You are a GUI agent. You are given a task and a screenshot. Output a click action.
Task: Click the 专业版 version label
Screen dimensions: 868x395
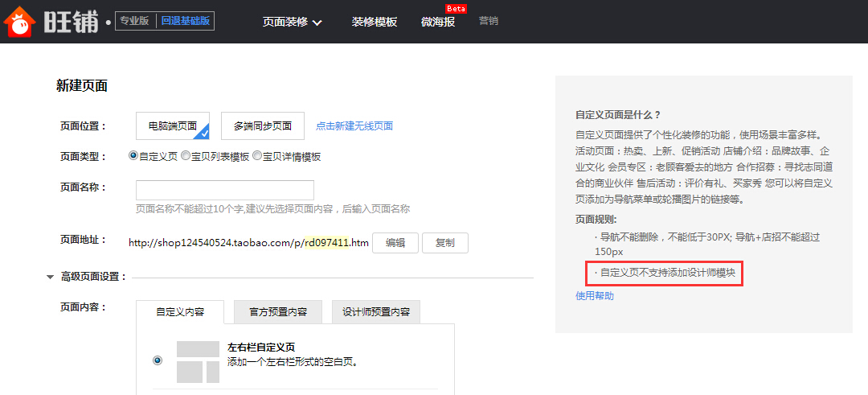coord(134,21)
